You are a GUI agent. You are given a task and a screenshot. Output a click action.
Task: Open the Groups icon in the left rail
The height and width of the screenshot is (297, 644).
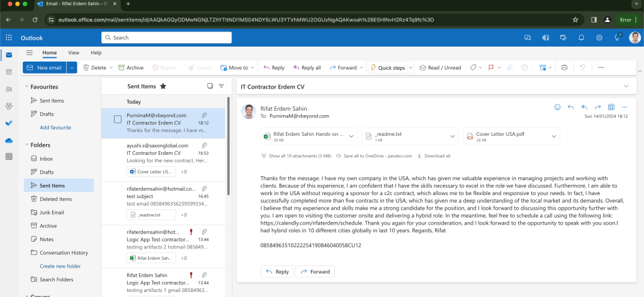pyautogui.click(x=9, y=106)
